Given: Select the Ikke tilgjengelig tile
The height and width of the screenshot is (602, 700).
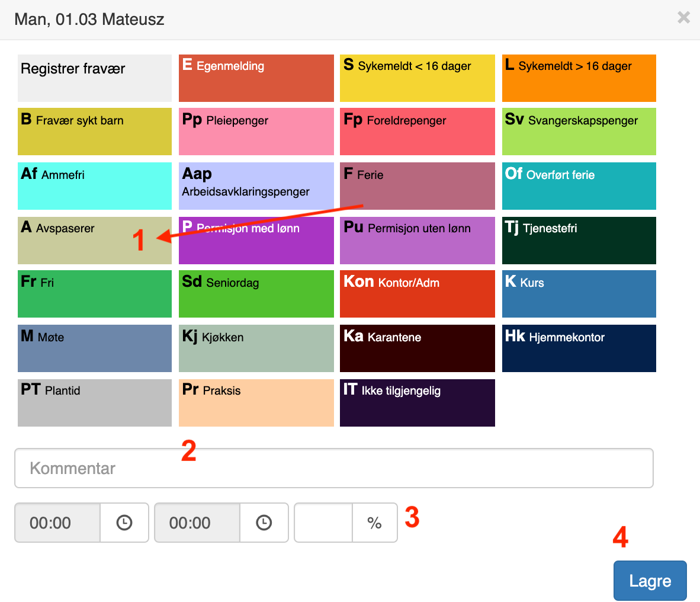Looking at the screenshot, I should 417,403.
